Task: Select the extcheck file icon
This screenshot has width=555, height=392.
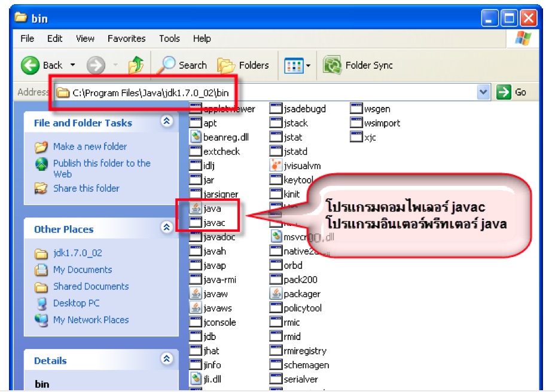Action: point(196,151)
